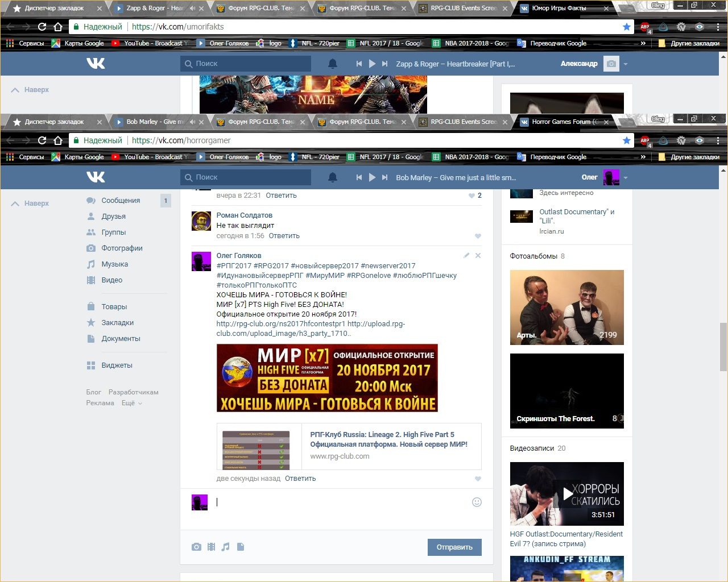
Task: Open МИР x7 banner image
Action: 327,378
